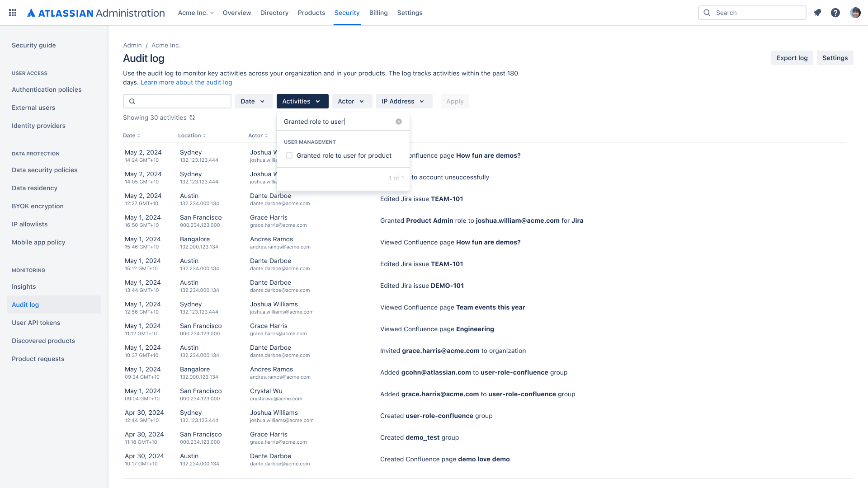Viewport: 868px width, 488px height.
Task: Select the Billing tab in top navigation
Action: coord(378,13)
